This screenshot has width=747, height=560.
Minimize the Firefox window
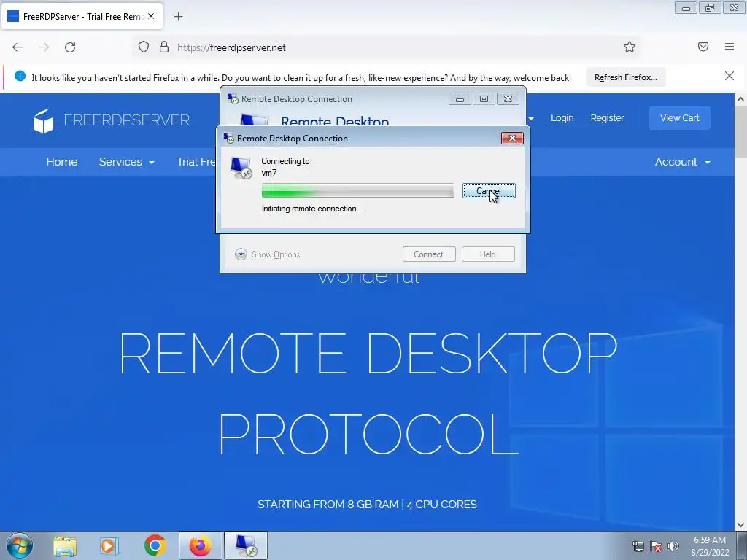tap(686, 8)
